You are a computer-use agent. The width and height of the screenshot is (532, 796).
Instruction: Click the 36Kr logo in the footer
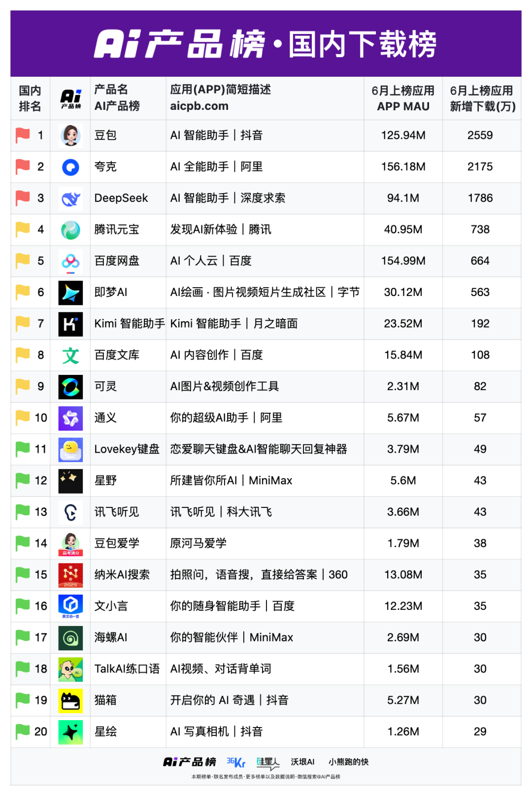pyautogui.click(x=236, y=762)
